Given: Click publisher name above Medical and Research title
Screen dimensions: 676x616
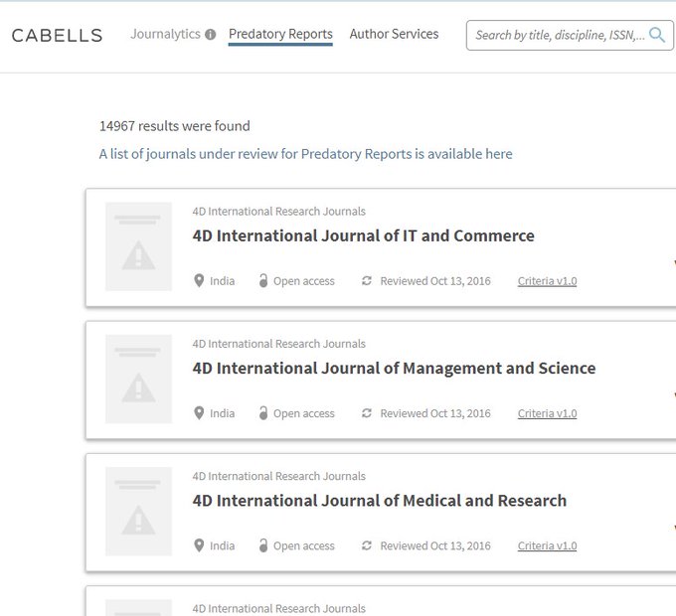Looking at the screenshot, I should [x=279, y=476].
